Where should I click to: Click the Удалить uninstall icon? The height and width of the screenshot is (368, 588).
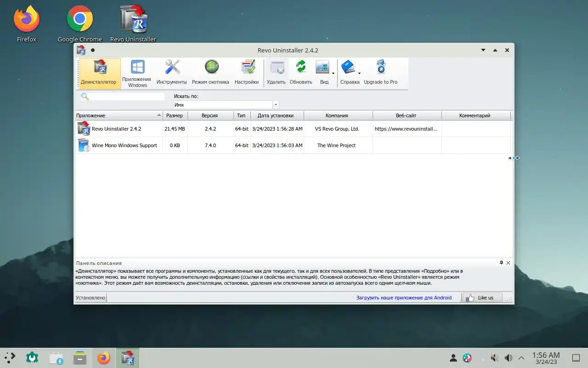[276, 73]
